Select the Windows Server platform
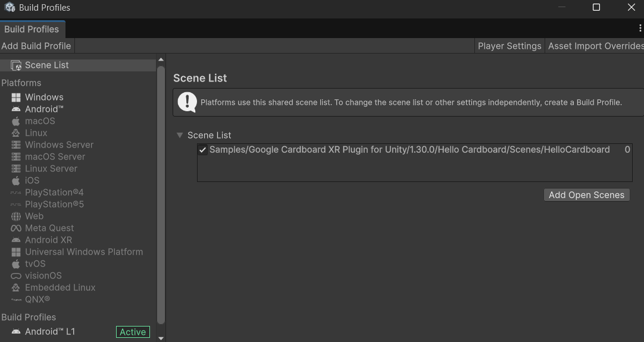 59,145
